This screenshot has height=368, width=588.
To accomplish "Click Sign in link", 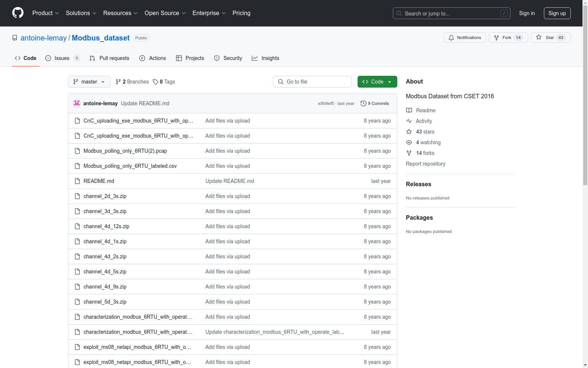I will pos(527,13).
